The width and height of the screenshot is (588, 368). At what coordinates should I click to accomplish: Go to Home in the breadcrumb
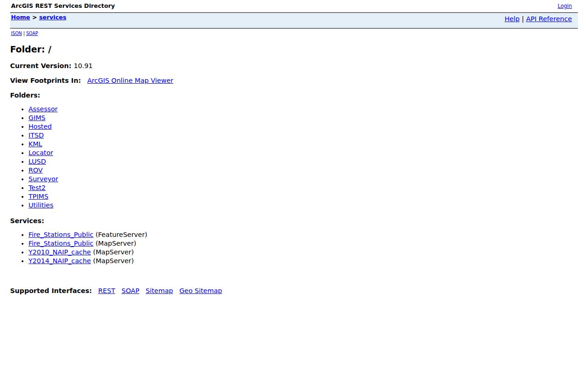(20, 17)
